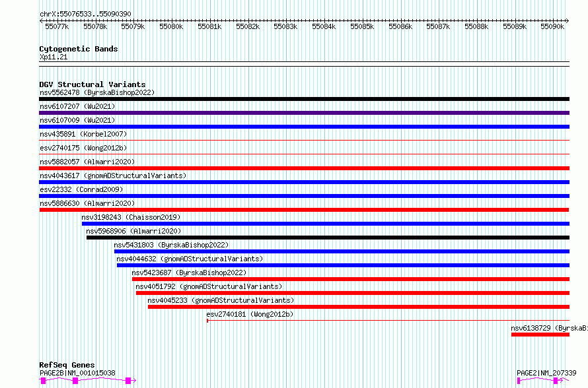
Task: Click the purple nsv6107207 variant bar
Action: [304, 113]
